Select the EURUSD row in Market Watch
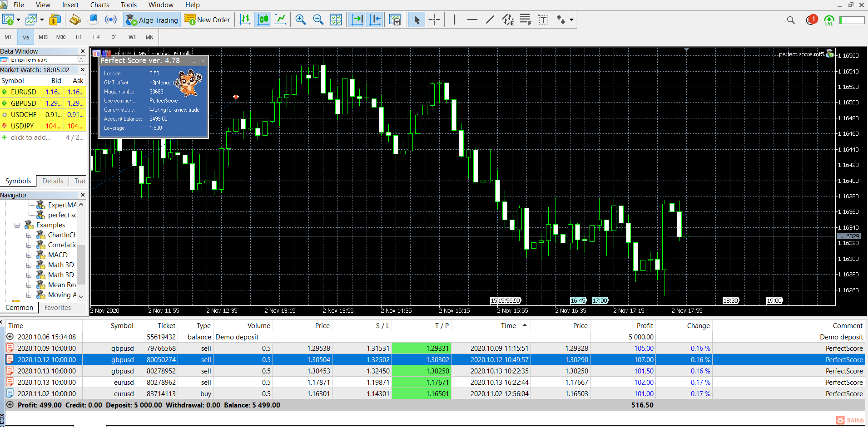The image size is (868, 427). [x=24, y=92]
